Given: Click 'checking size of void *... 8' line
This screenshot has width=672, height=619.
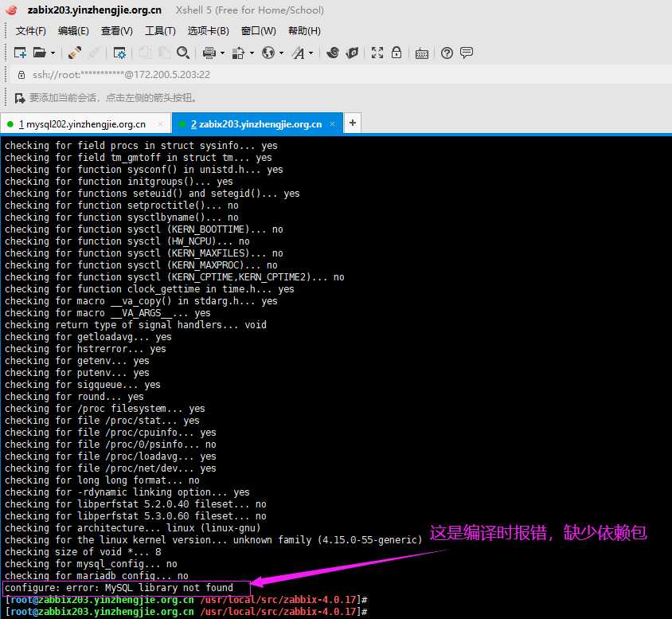Looking at the screenshot, I should [x=83, y=552].
